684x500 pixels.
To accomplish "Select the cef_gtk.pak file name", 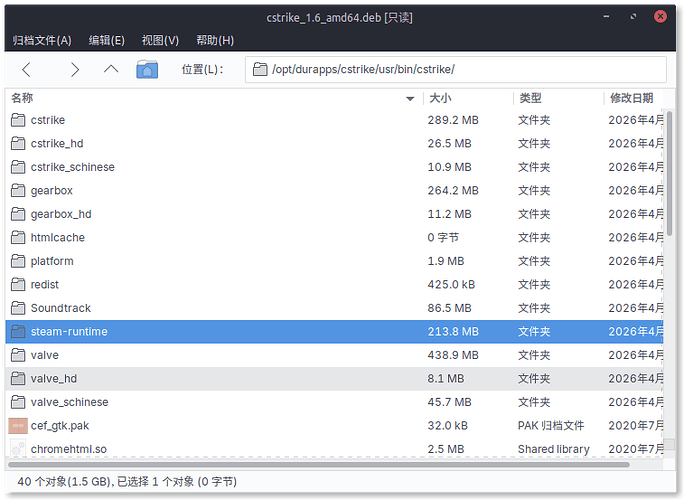I will point(60,426).
